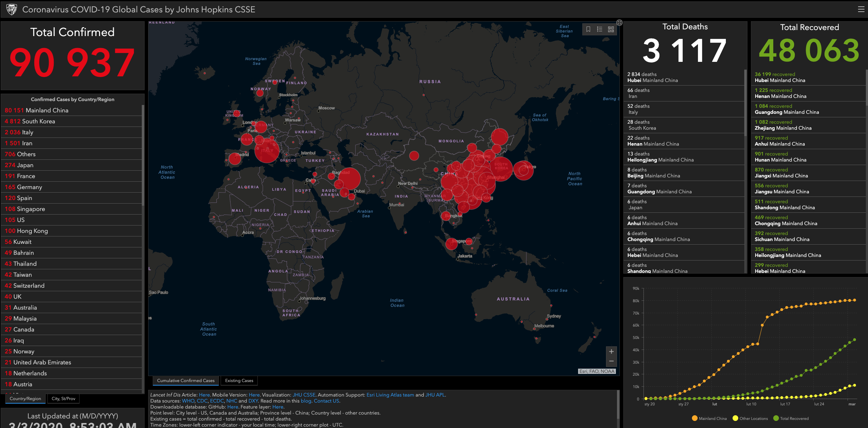Open the Esri Living Atlas team link
Screen dimensions: 868x428
pos(390,395)
